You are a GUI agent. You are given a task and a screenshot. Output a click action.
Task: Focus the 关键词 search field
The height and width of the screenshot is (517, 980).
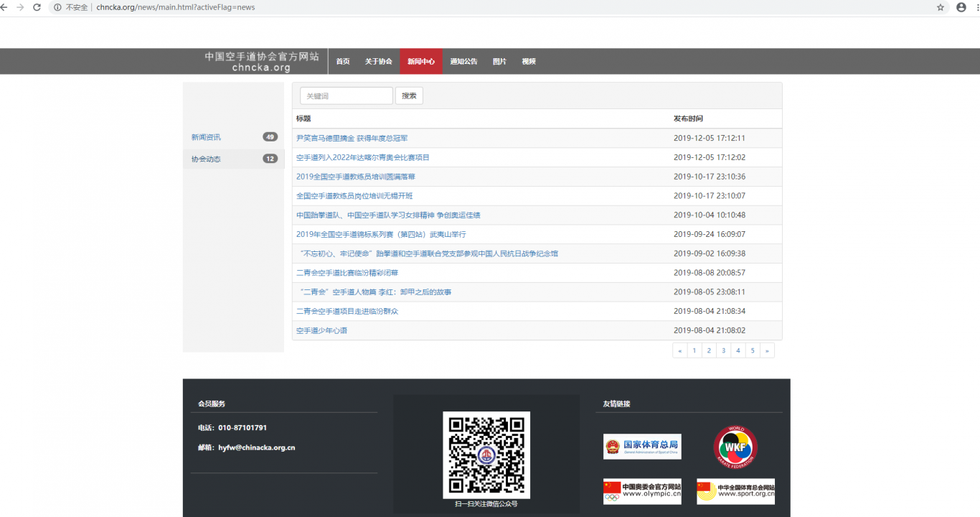point(347,96)
